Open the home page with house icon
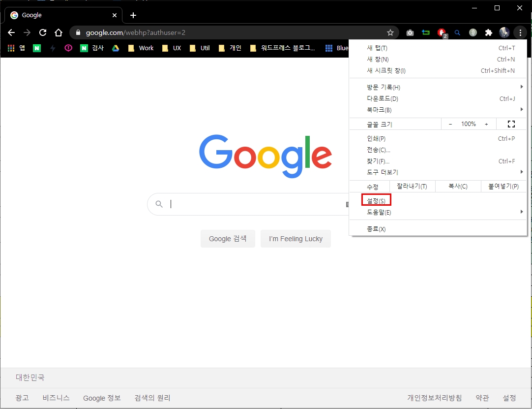This screenshot has width=532, height=409. click(59, 32)
